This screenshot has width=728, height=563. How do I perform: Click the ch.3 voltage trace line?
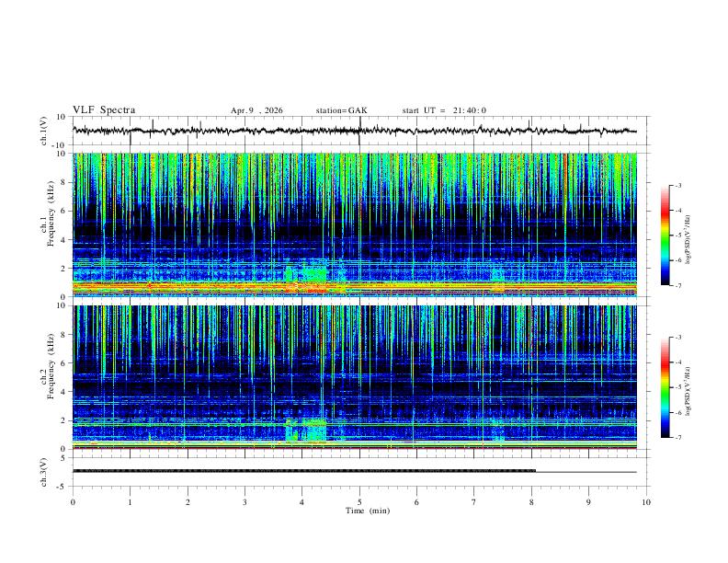pyautogui.click(x=354, y=471)
